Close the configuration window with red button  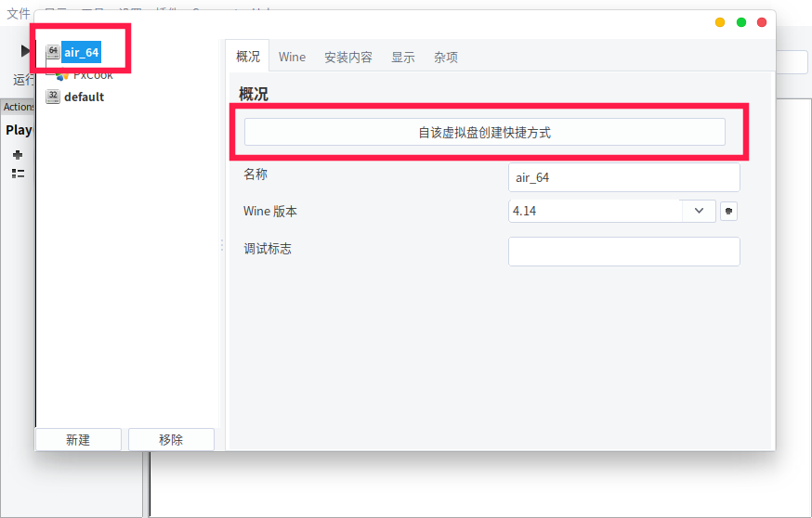point(762,22)
